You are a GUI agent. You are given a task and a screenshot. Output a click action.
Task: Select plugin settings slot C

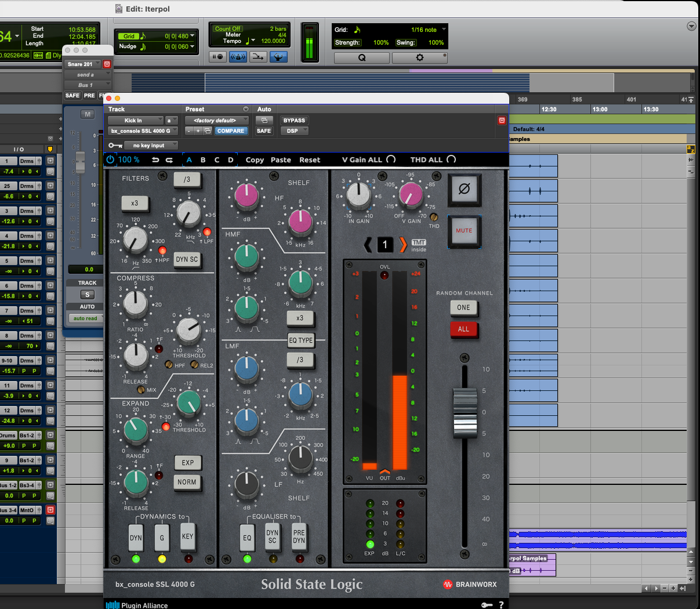point(217,160)
